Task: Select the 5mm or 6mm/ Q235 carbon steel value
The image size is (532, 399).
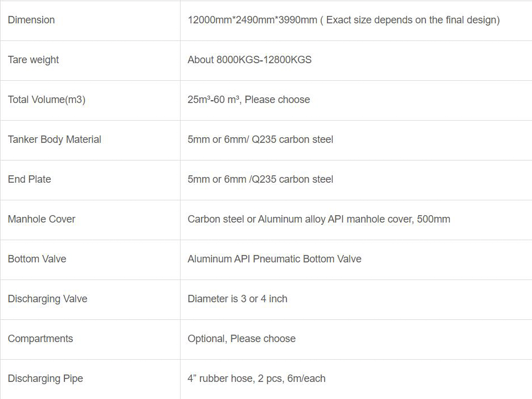Action: pyautogui.click(x=260, y=139)
